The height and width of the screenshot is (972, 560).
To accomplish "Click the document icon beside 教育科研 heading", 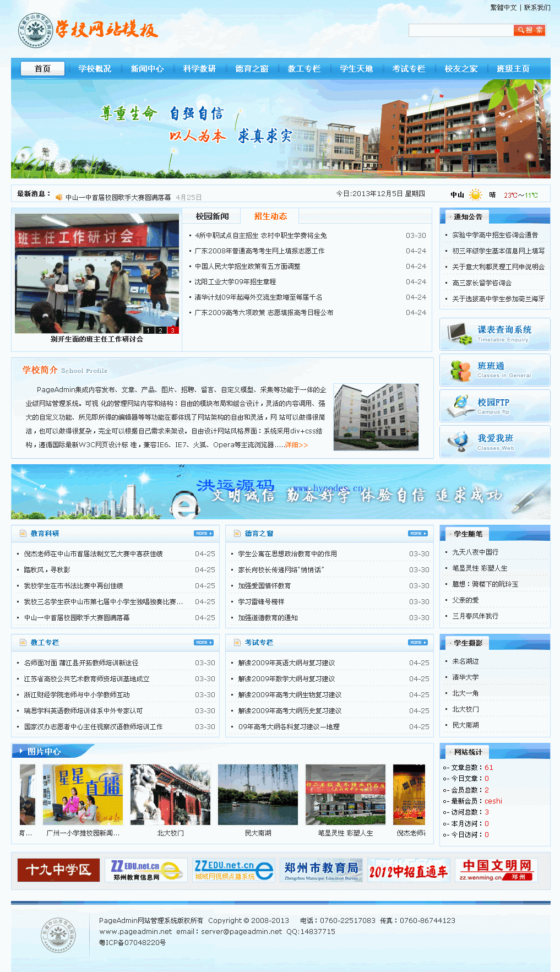I will pos(23,534).
